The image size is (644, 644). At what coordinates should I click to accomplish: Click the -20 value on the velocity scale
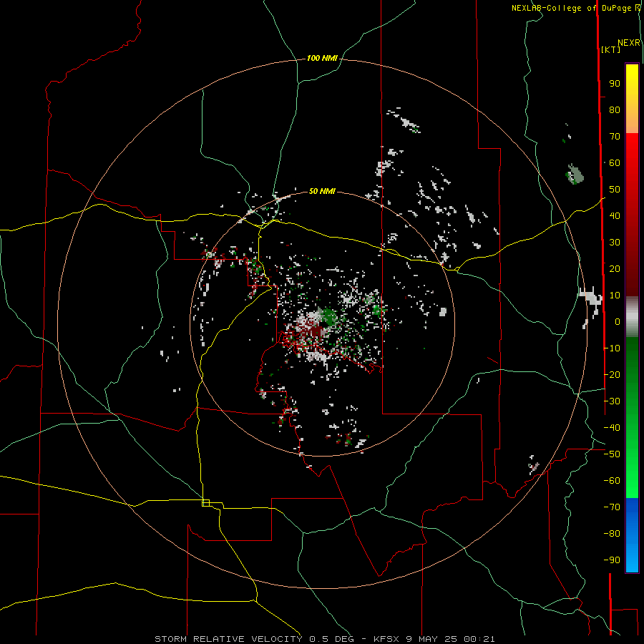point(612,374)
